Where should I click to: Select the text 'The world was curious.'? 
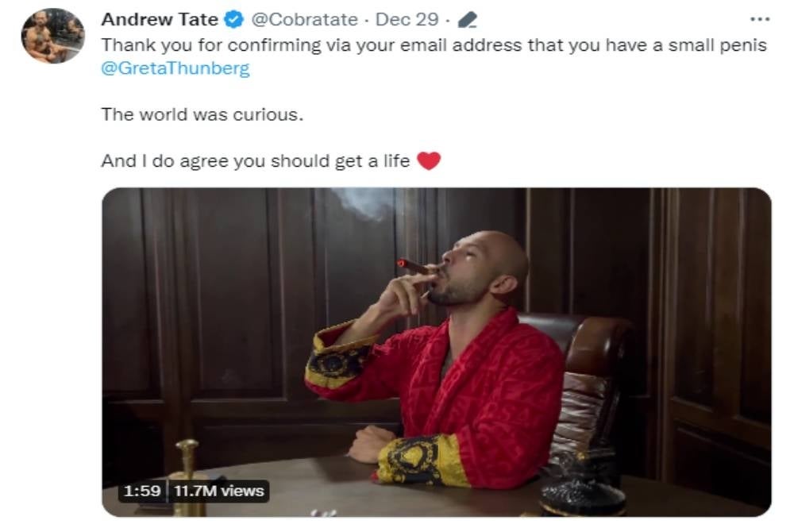(x=202, y=114)
